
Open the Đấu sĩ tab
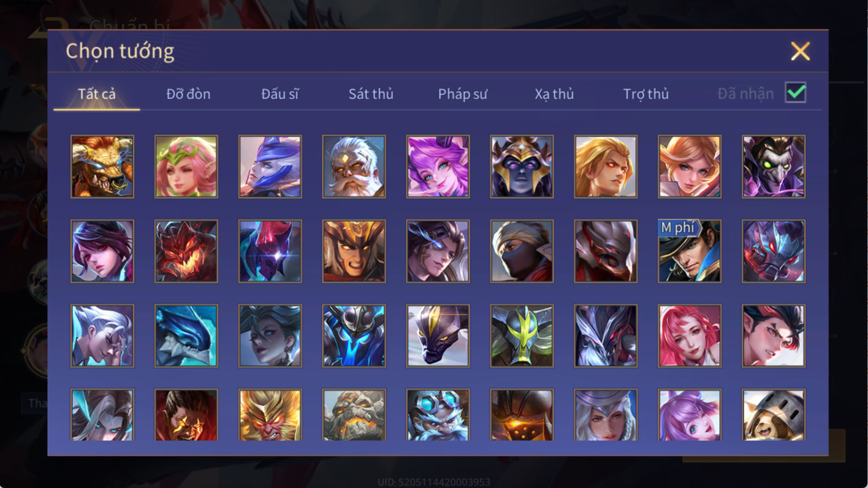point(280,94)
